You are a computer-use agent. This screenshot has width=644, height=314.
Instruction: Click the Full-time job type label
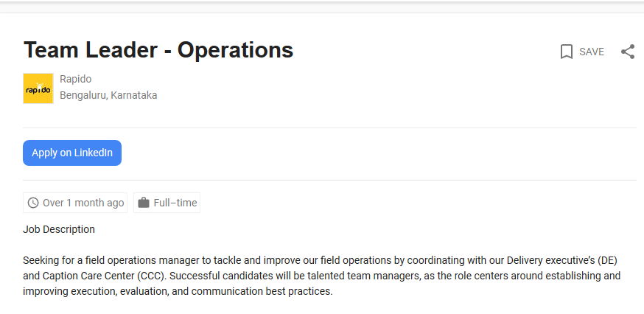pyautogui.click(x=175, y=203)
